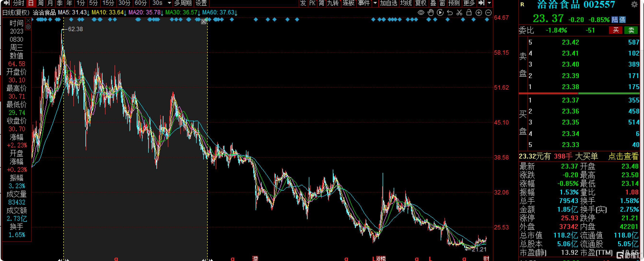
Task: Select the 5分 five-minute period
Action: point(94,3)
